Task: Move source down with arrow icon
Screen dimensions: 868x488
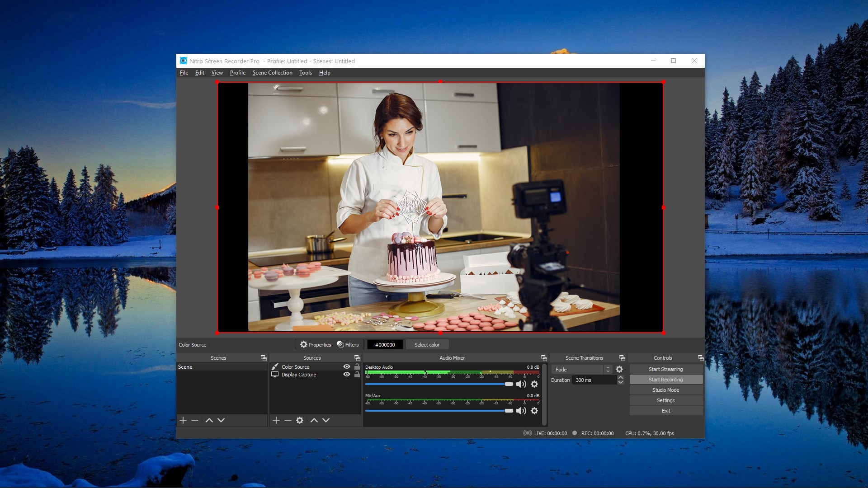Action: tap(326, 420)
